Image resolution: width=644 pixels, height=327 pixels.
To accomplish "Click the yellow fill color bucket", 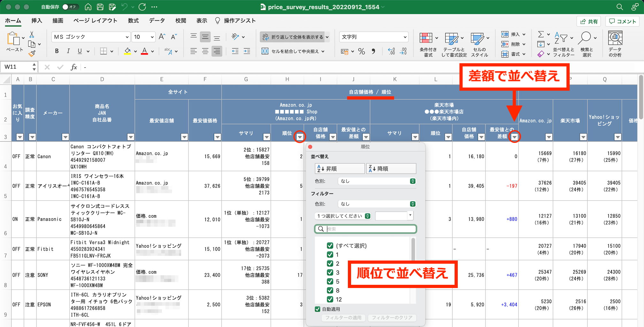I will tap(127, 51).
